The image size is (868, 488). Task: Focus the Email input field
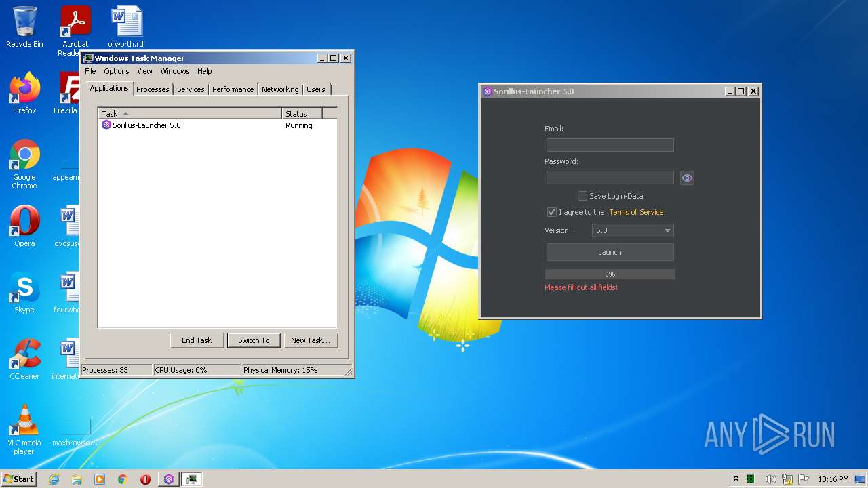click(x=610, y=145)
